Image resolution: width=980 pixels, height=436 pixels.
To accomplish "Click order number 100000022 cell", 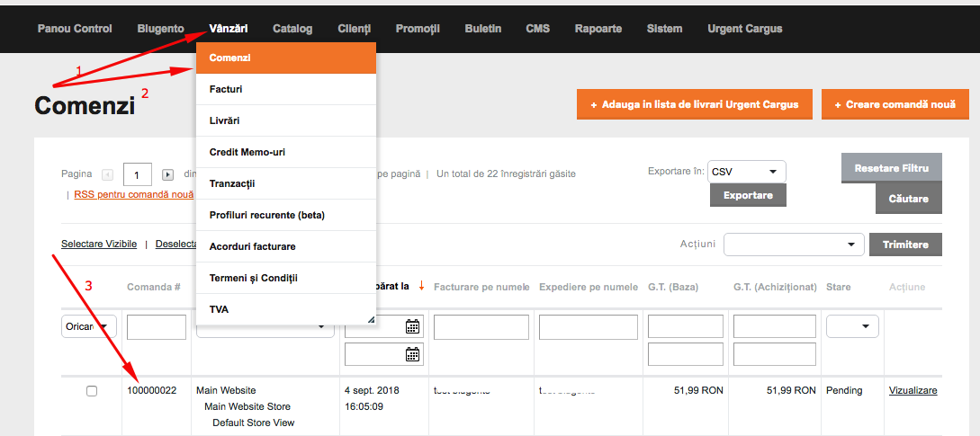I will pyautogui.click(x=152, y=390).
